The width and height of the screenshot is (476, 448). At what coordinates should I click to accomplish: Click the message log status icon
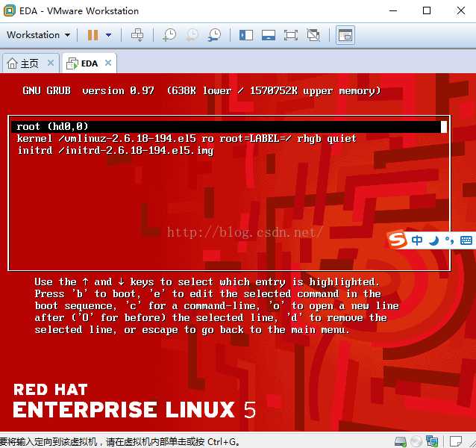456,441
